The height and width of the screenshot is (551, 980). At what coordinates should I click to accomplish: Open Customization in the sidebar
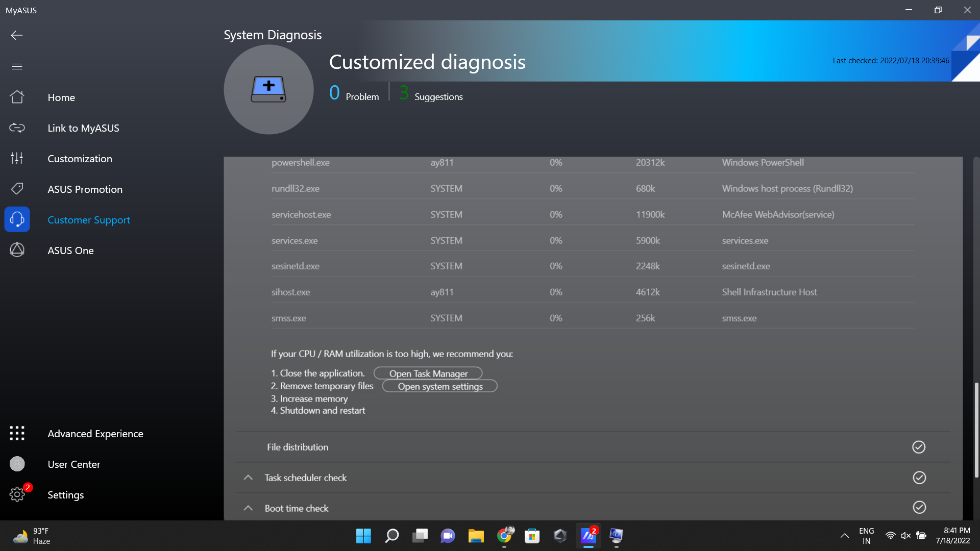(x=80, y=159)
